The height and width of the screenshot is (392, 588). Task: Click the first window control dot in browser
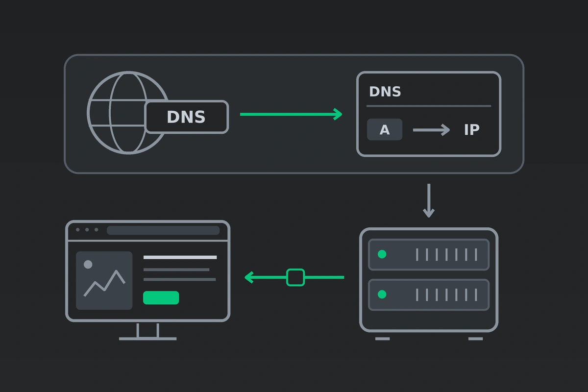point(78,230)
